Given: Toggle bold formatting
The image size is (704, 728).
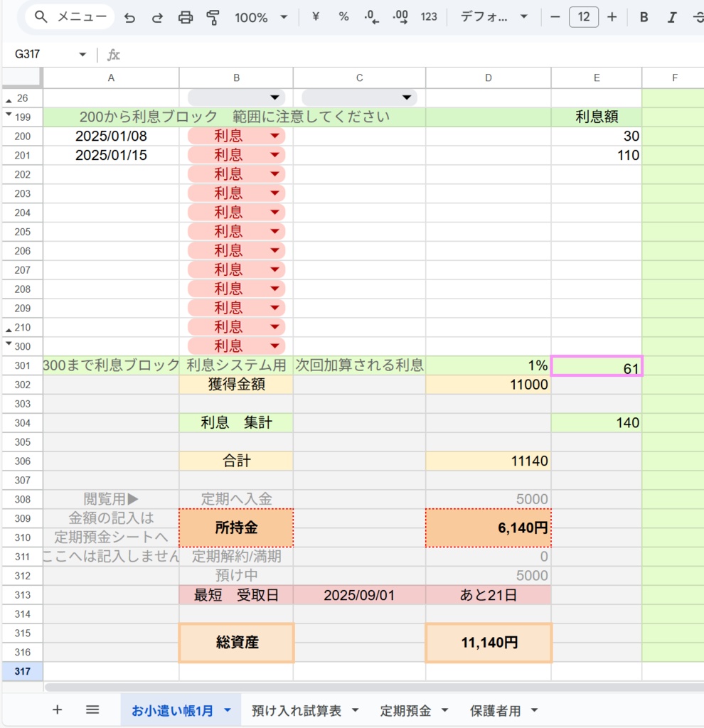Looking at the screenshot, I should [644, 17].
